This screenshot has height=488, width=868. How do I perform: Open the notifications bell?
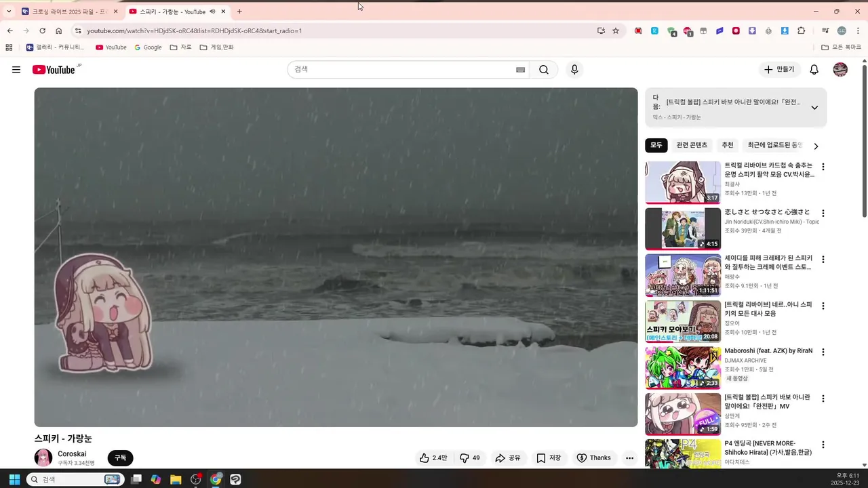coord(814,70)
